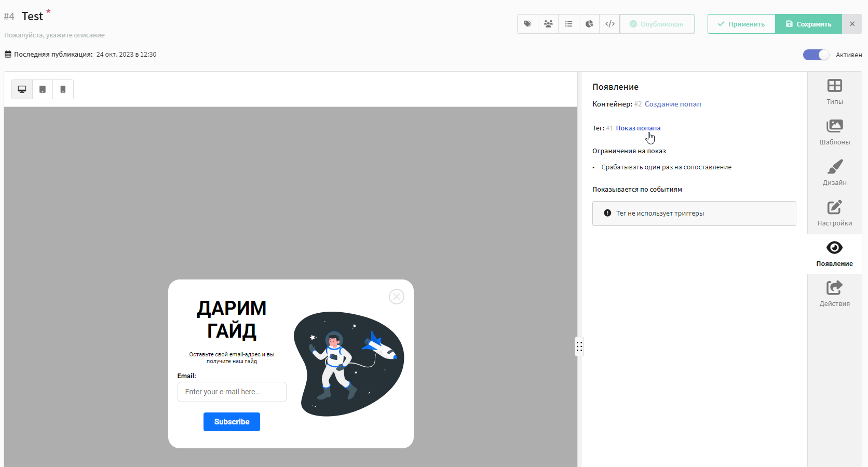Switch the preview to tablet view
The height and width of the screenshot is (467, 868).
coord(43,89)
